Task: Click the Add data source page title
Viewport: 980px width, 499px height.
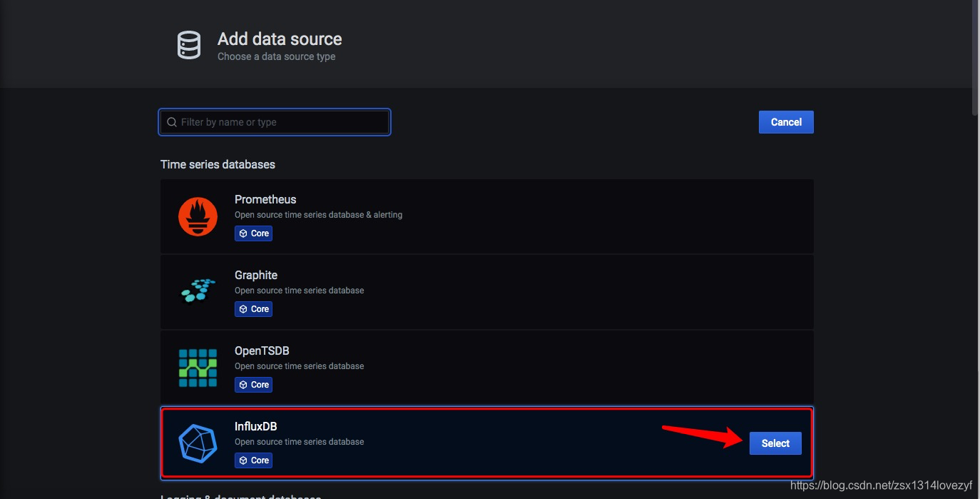Action: pos(280,39)
